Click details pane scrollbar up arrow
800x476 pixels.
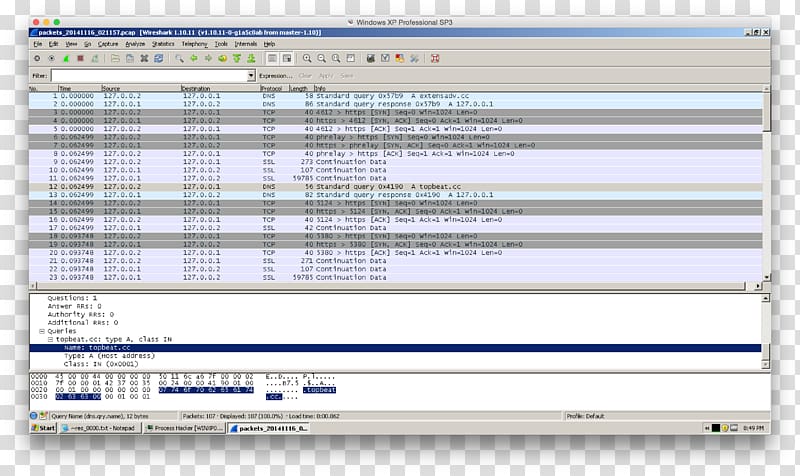[x=766, y=298]
